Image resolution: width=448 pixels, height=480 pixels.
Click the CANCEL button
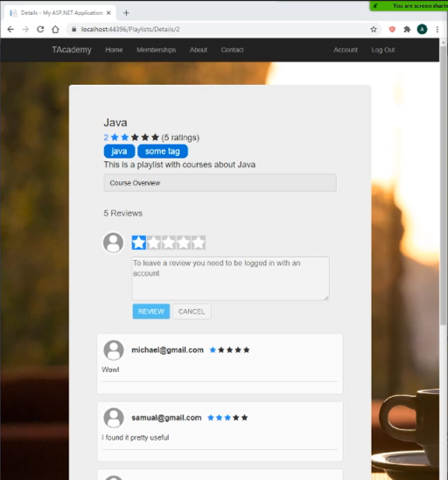coord(192,311)
